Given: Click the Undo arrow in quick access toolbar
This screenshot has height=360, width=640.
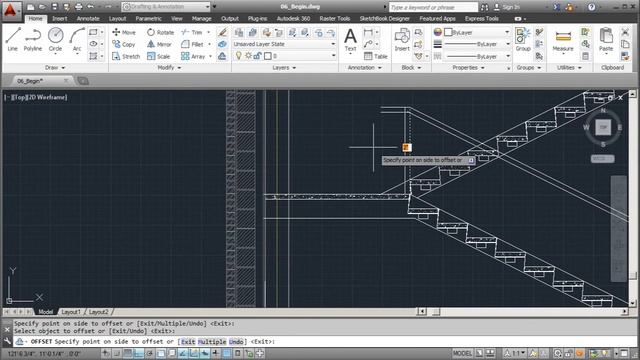Looking at the screenshot, I should [x=91, y=7].
